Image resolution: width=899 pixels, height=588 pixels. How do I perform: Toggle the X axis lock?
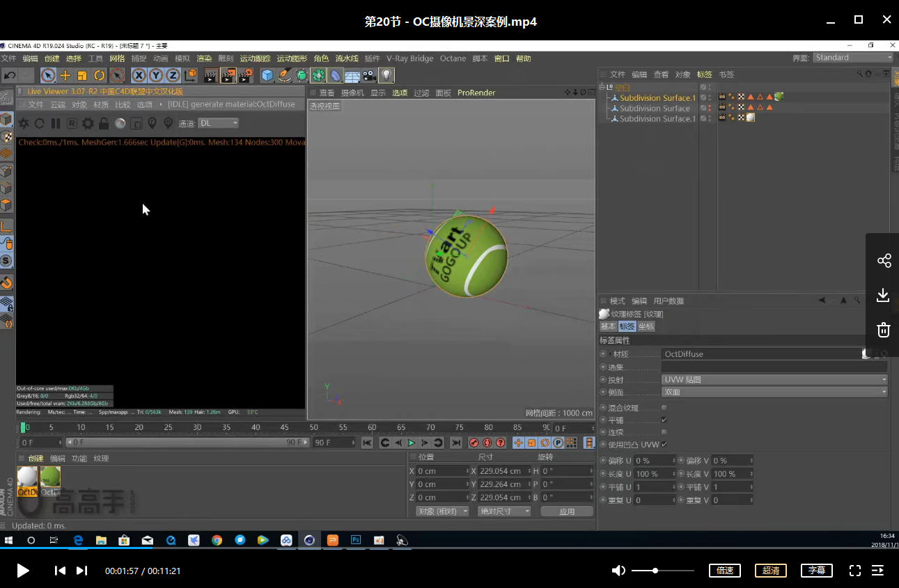click(139, 75)
